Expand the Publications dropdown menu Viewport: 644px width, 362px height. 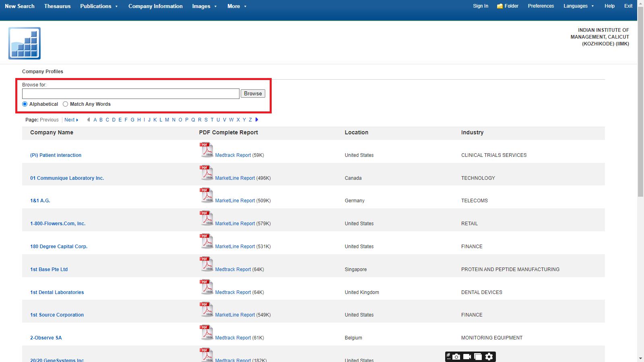pyautogui.click(x=99, y=6)
